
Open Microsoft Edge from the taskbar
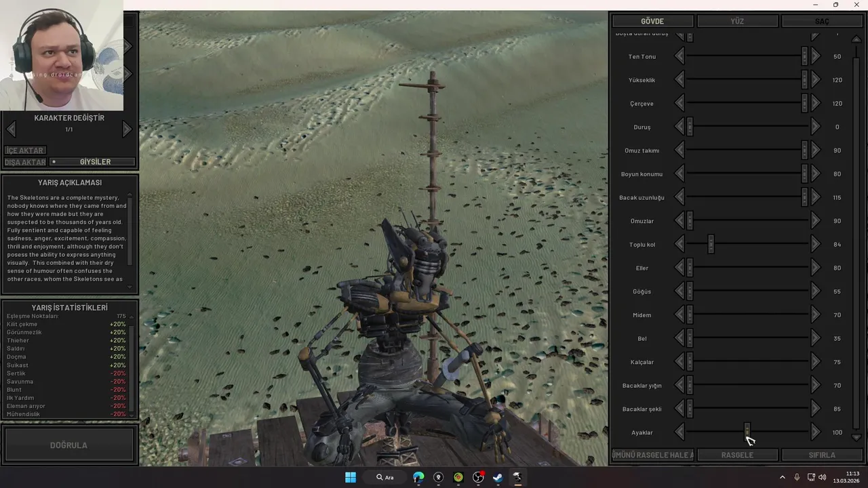(x=418, y=477)
